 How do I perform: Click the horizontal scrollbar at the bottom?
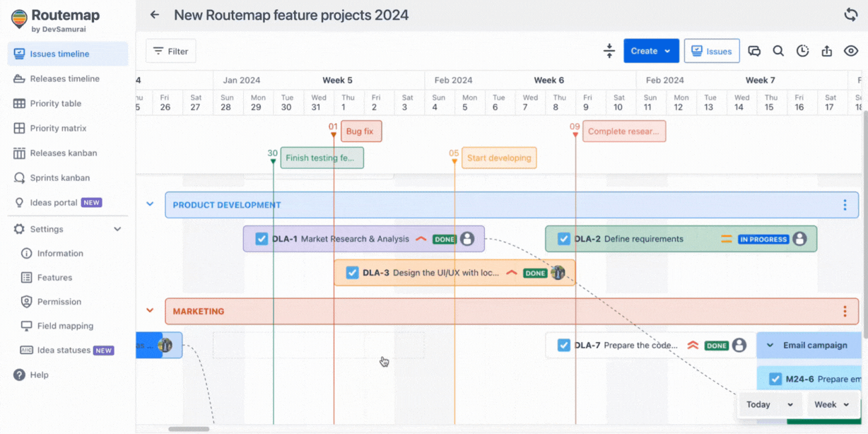189,428
